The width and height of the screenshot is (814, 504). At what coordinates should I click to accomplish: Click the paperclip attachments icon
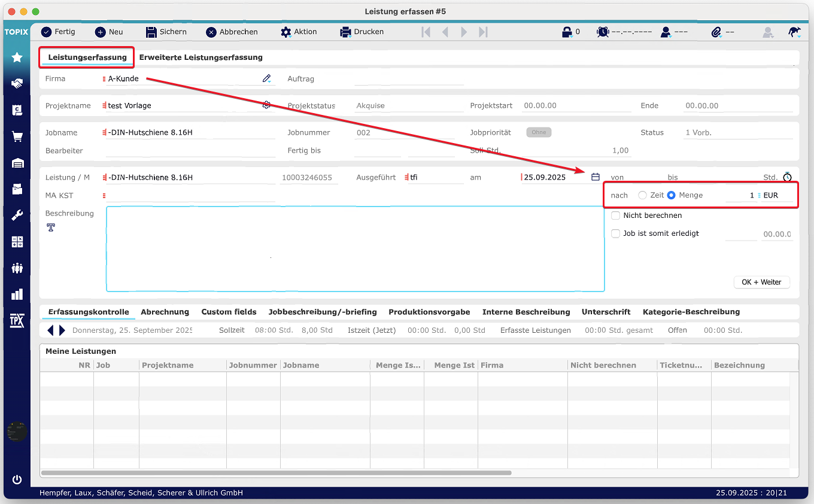tap(716, 32)
